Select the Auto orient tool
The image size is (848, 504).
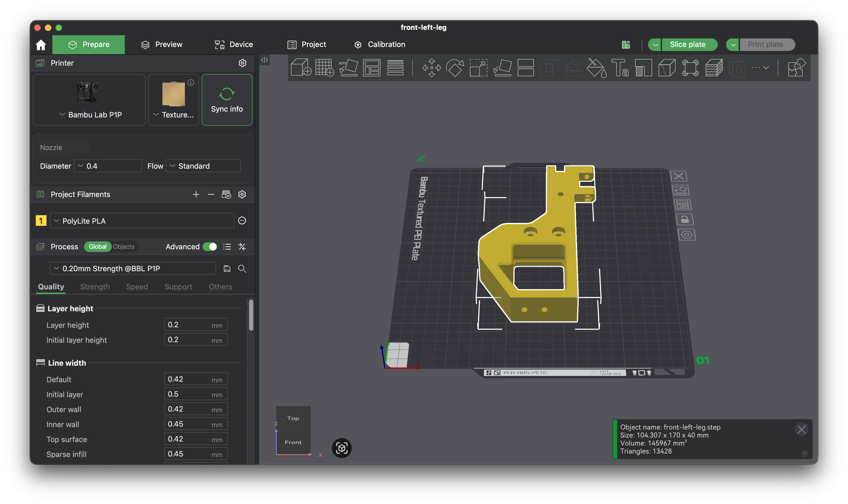(x=348, y=67)
